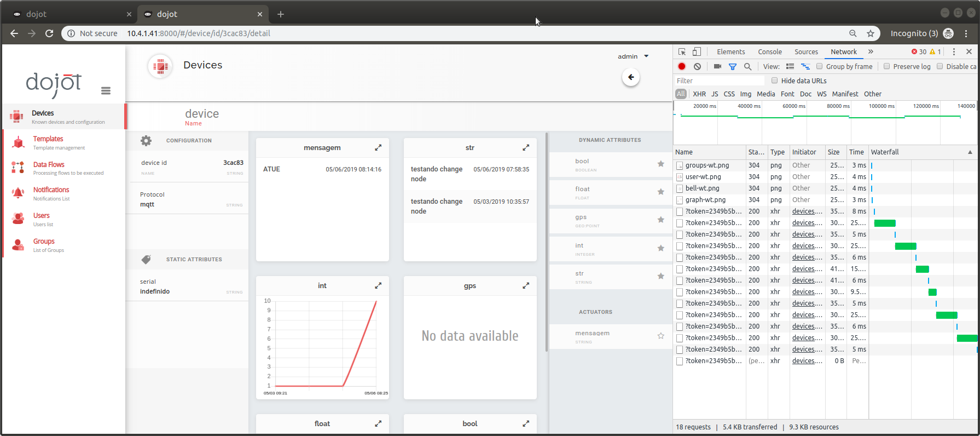Clear the network log
This screenshot has height=436, width=980.
[697, 66]
